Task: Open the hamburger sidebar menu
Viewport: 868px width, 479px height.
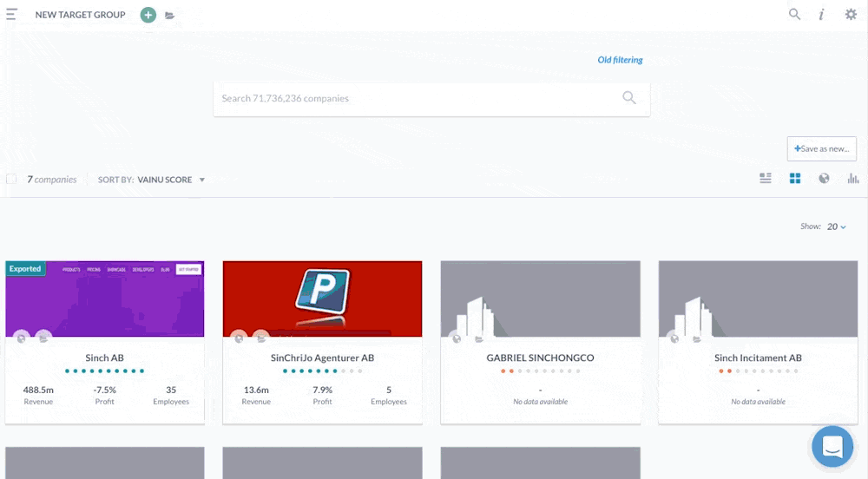Action: click(x=11, y=15)
